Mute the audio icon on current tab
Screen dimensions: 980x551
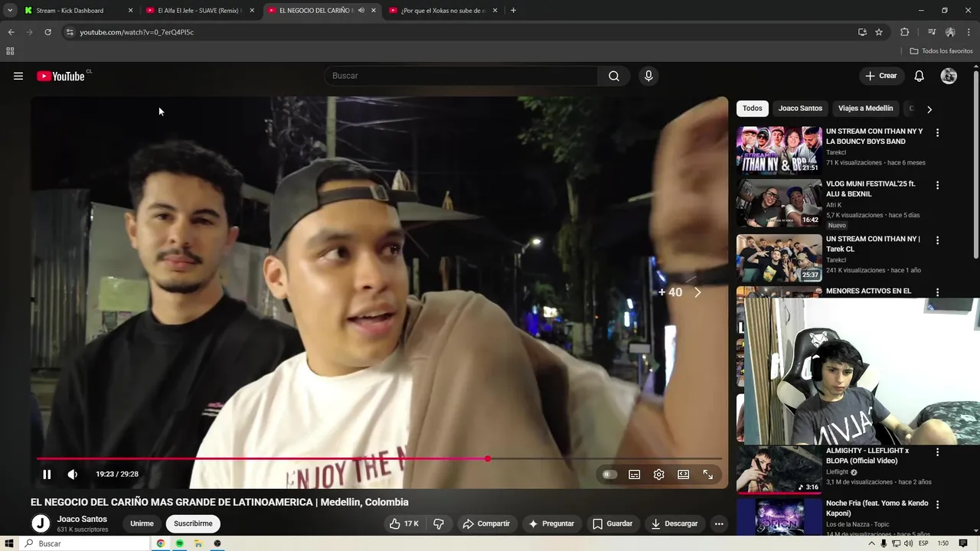(x=361, y=11)
